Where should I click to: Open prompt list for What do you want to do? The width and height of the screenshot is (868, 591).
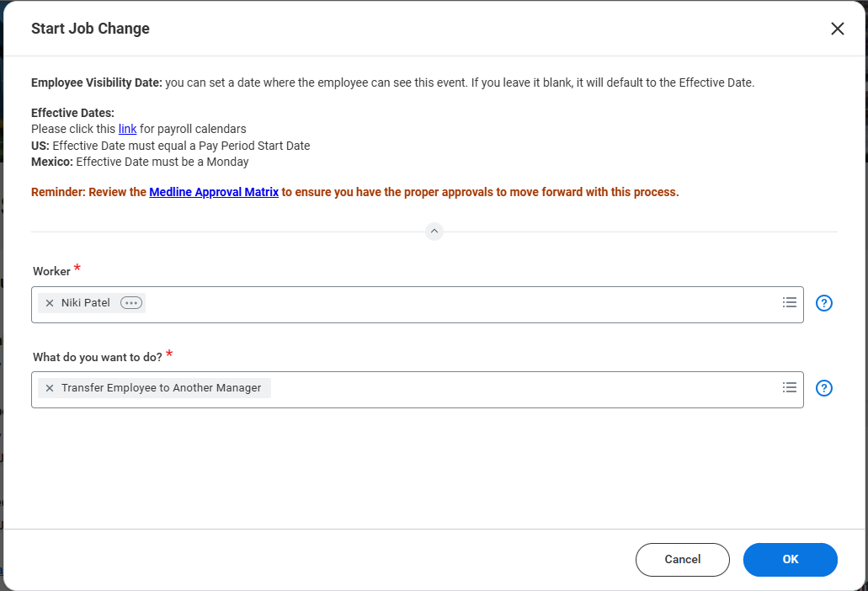pyautogui.click(x=789, y=388)
